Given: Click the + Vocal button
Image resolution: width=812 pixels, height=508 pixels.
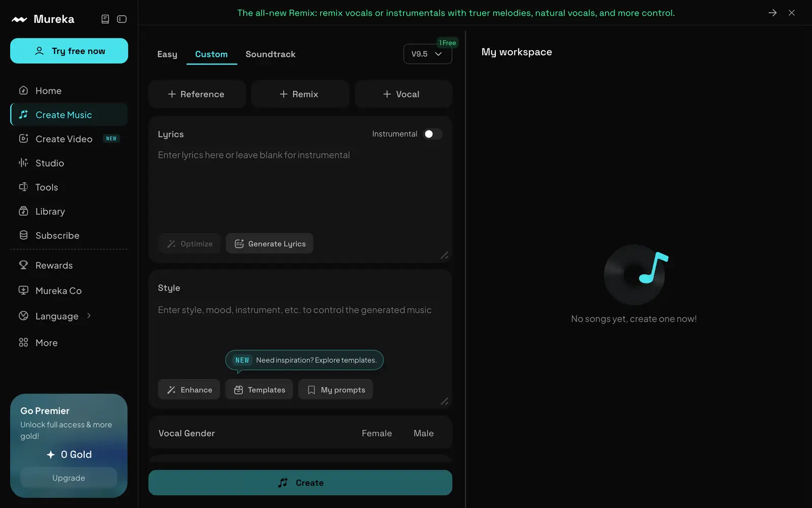Looking at the screenshot, I should [403, 94].
